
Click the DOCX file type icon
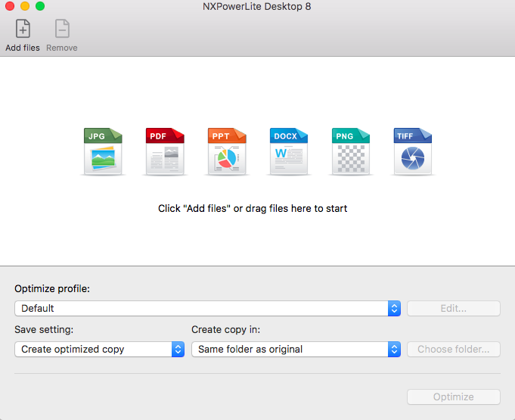tap(289, 151)
